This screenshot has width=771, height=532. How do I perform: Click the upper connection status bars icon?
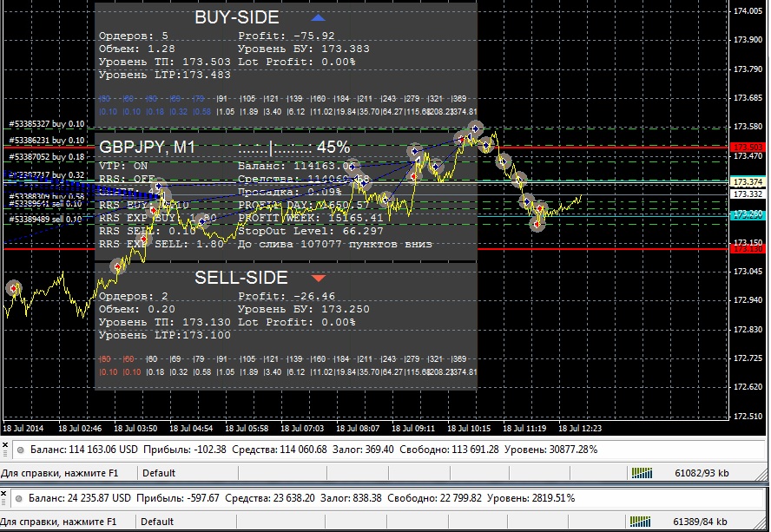pos(641,473)
